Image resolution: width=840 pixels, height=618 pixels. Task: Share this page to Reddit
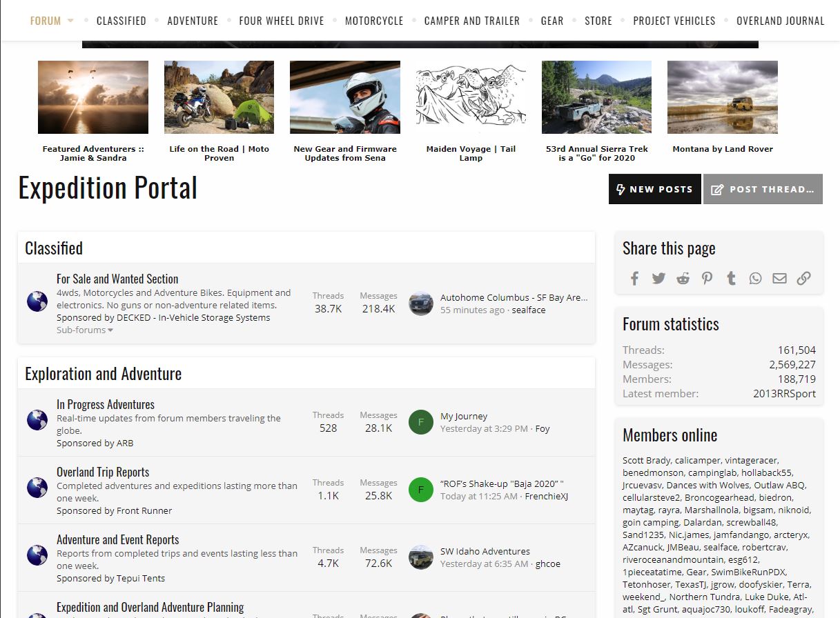683,278
